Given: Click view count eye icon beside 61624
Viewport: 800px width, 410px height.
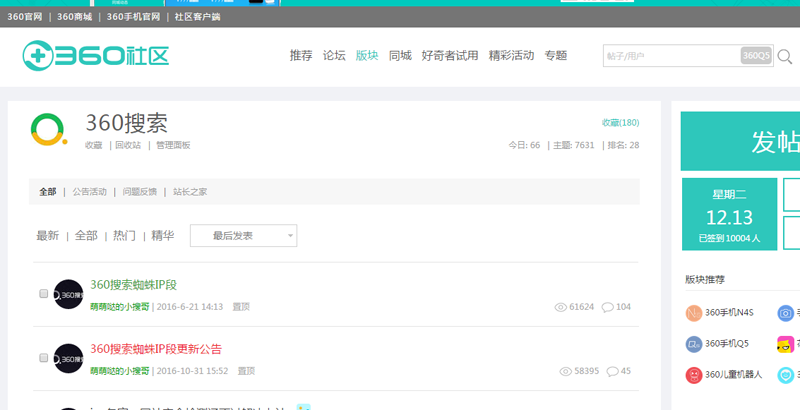Looking at the screenshot, I should [x=561, y=307].
